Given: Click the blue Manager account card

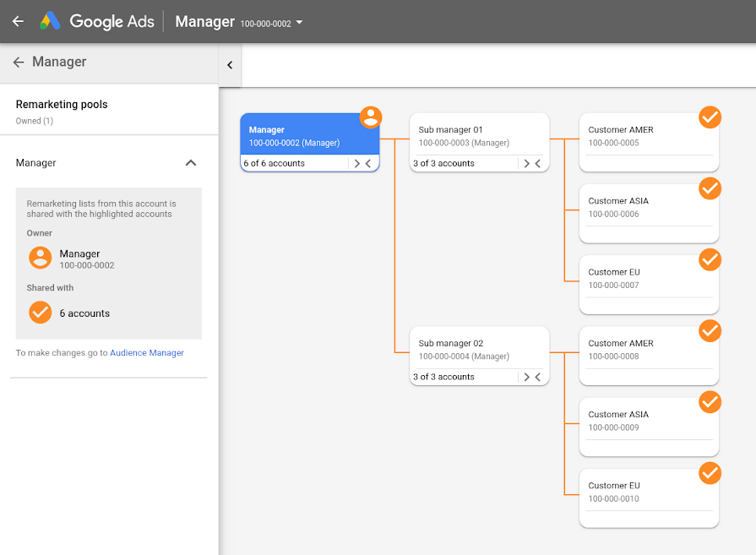Looking at the screenshot, I should 309,135.
